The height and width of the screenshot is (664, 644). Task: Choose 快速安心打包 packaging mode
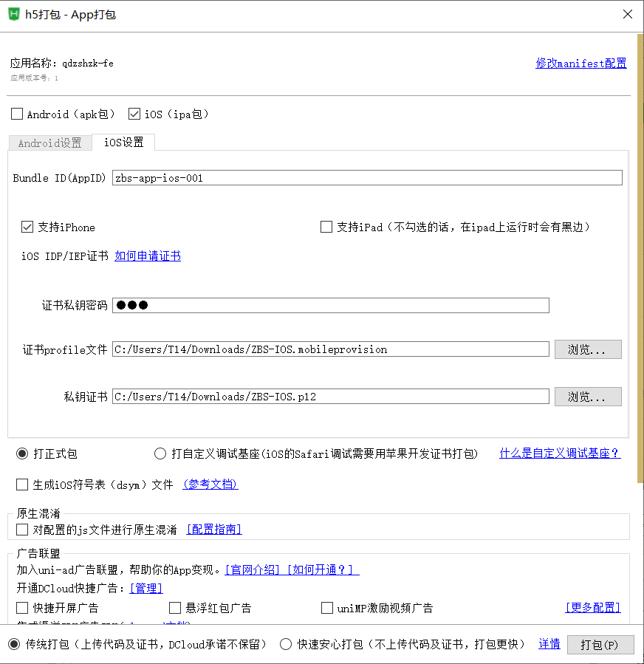pos(285,643)
